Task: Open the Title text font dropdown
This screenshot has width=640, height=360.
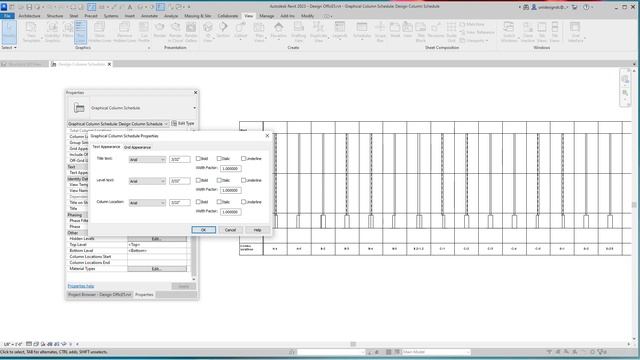Action: click(147, 160)
